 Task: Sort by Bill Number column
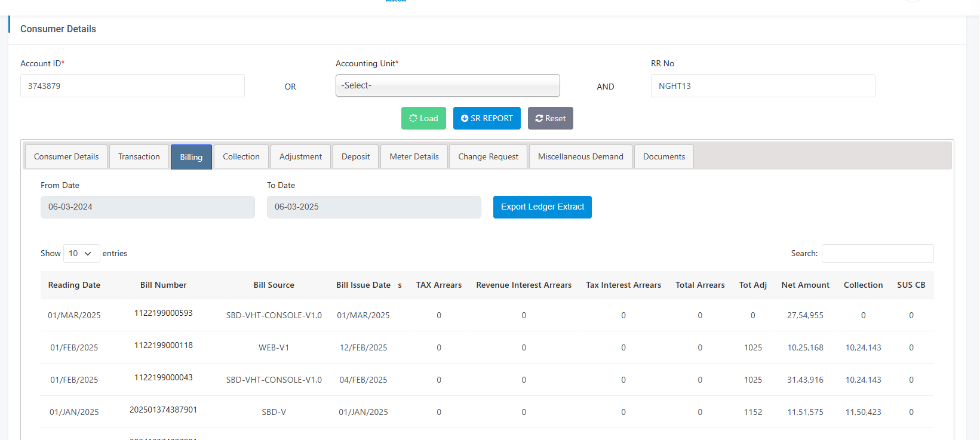point(163,285)
